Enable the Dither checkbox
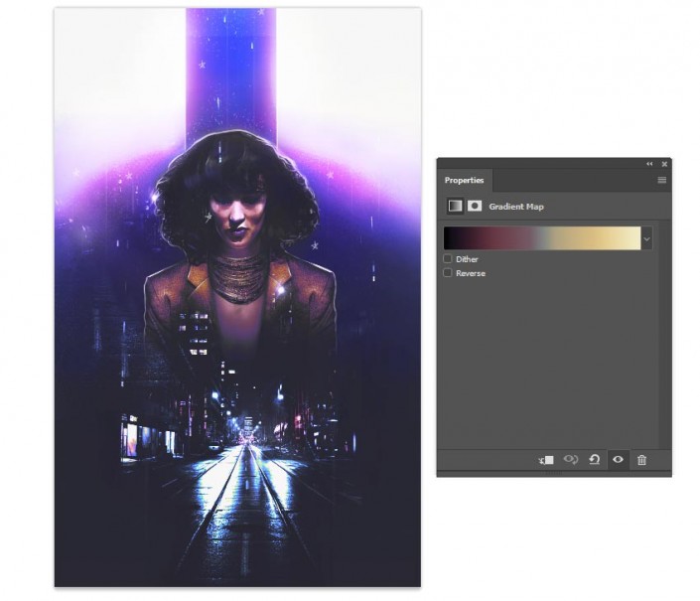The height and width of the screenshot is (601, 700). click(x=448, y=258)
